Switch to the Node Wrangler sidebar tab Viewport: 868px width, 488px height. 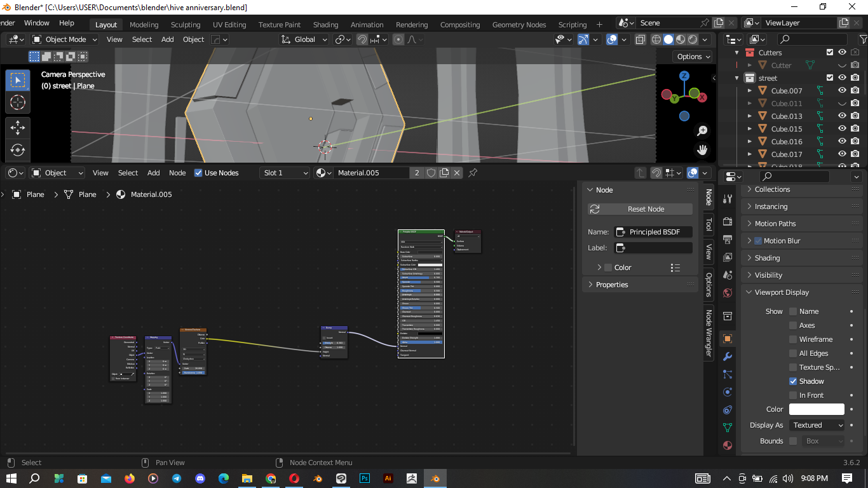tap(709, 334)
